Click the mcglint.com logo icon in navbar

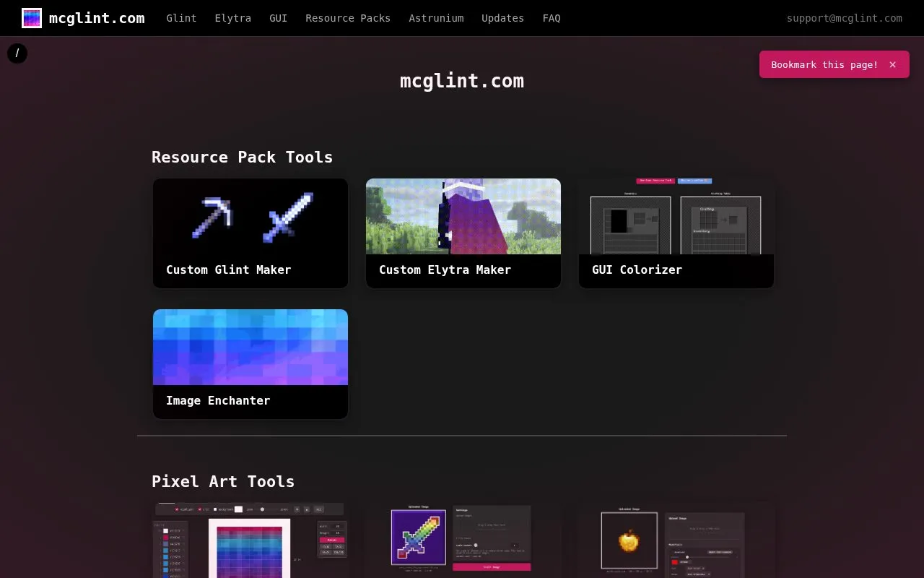32,18
